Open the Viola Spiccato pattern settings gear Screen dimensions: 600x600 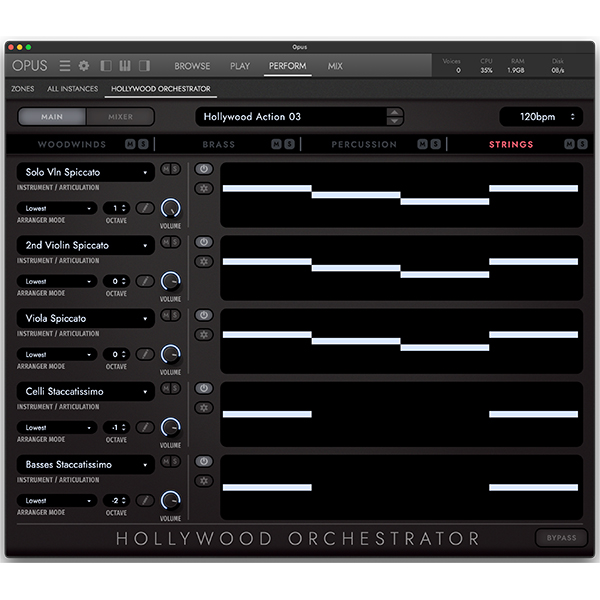tap(204, 334)
